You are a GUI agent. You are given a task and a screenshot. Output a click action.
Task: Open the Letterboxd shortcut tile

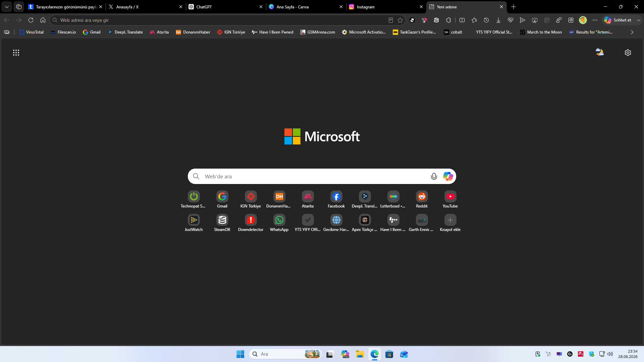pyautogui.click(x=393, y=200)
